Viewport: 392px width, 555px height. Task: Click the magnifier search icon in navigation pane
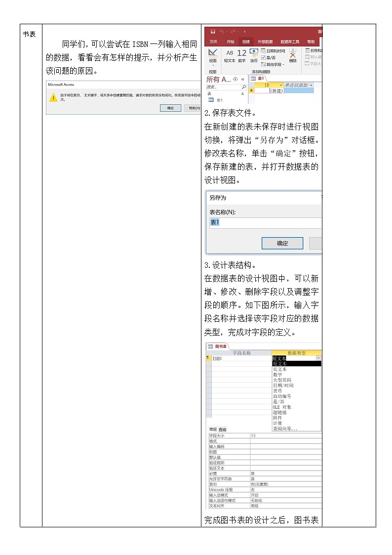click(x=243, y=86)
